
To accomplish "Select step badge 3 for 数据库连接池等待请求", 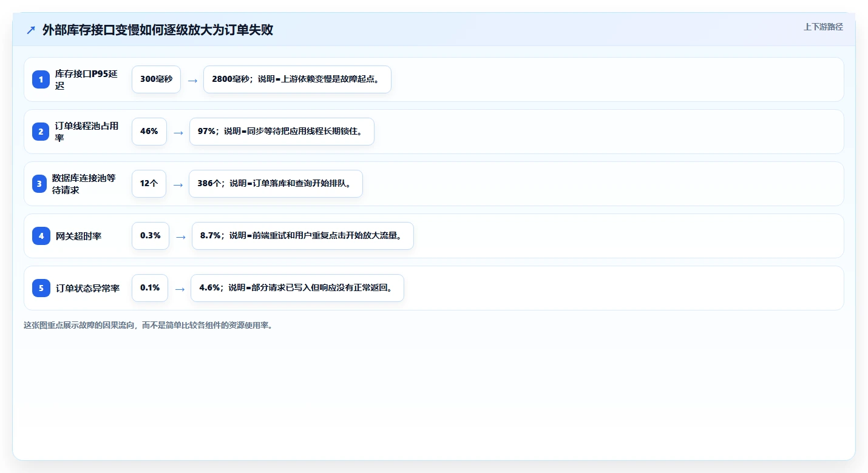I will [x=39, y=184].
